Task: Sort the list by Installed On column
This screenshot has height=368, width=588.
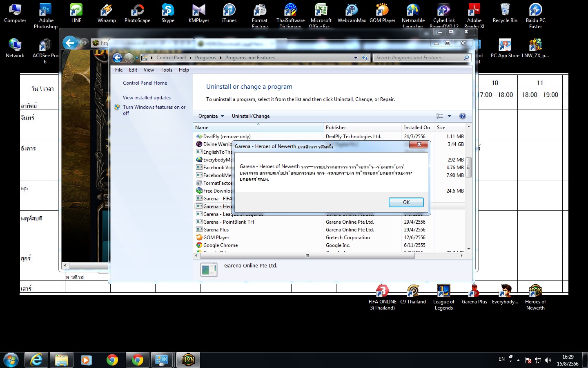Action: pos(417,128)
